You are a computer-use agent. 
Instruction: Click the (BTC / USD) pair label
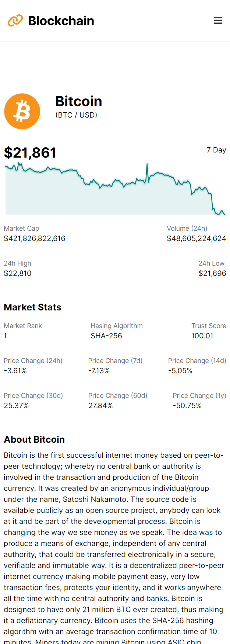pos(76,115)
